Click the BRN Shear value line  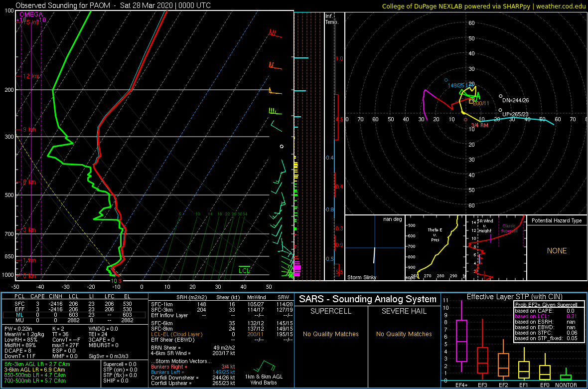pyautogui.click(x=192, y=348)
